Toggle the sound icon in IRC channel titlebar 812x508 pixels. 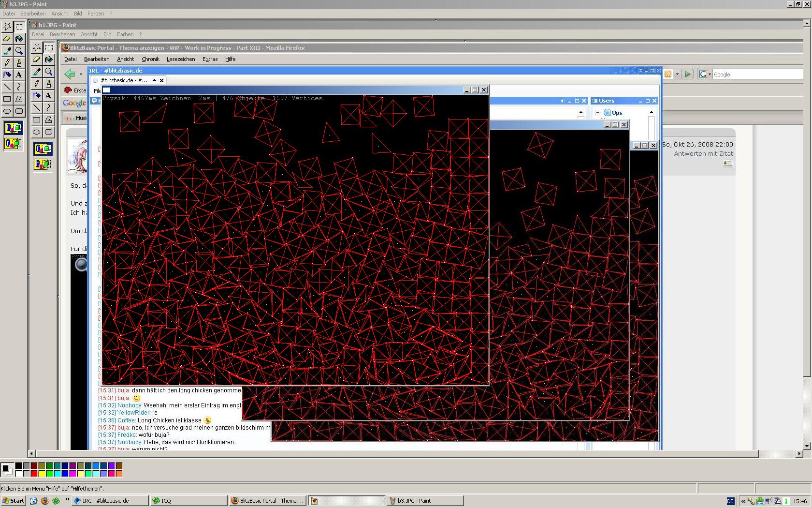[x=563, y=101]
